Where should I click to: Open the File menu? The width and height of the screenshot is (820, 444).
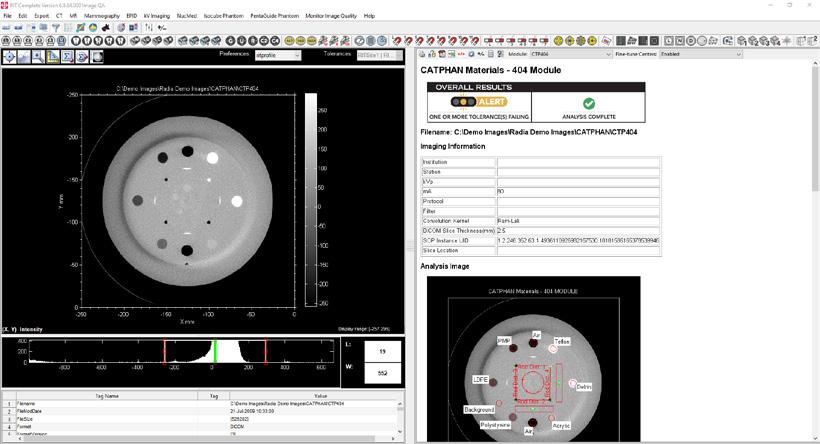coord(9,16)
